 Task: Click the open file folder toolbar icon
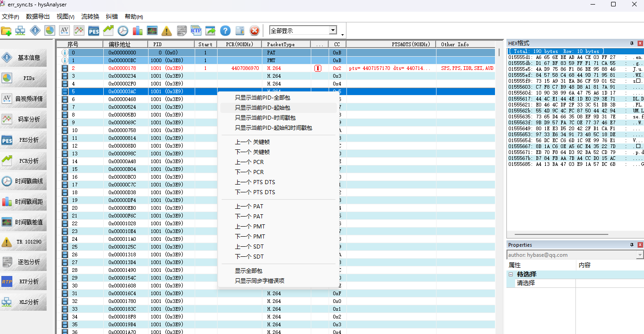(x=6, y=31)
